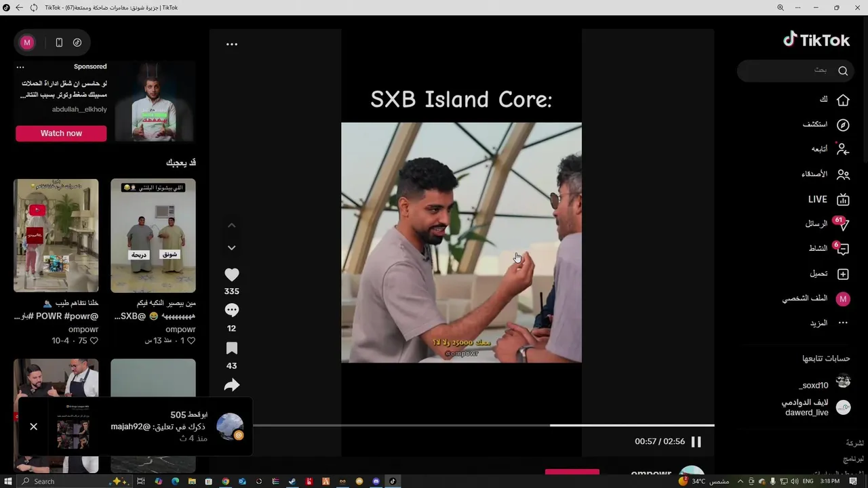Reload the page with refresh icon
The width and height of the screenshot is (868, 488).
(x=34, y=7)
